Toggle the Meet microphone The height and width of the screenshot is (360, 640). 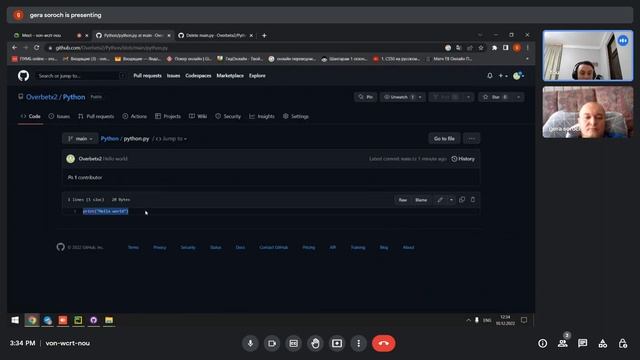pyautogui.click(x=250, y=343)
